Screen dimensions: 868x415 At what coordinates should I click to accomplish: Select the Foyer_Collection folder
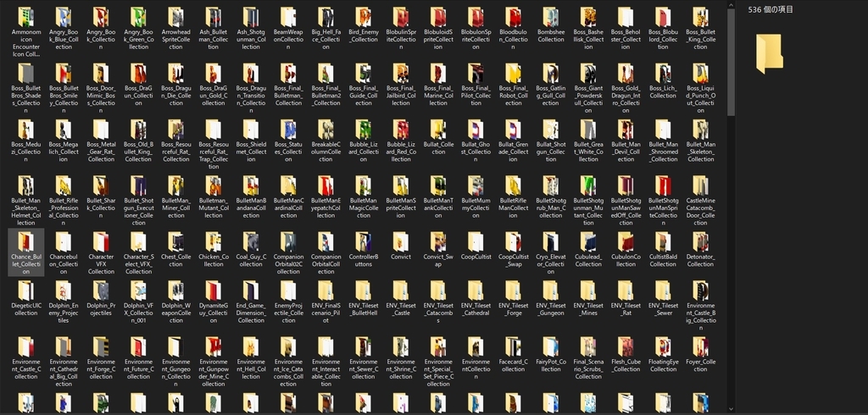[x=700, y=355]
